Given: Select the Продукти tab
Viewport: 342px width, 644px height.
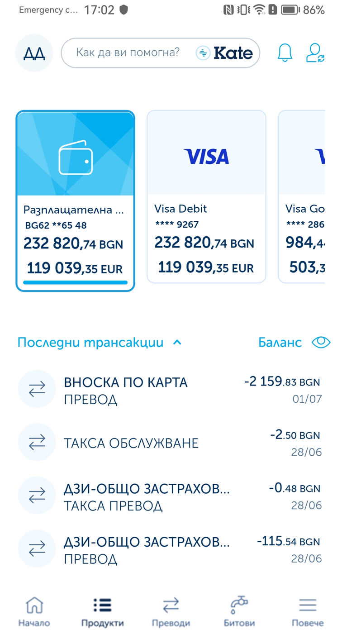Looking at the screenshot, I should pos(103,612).
